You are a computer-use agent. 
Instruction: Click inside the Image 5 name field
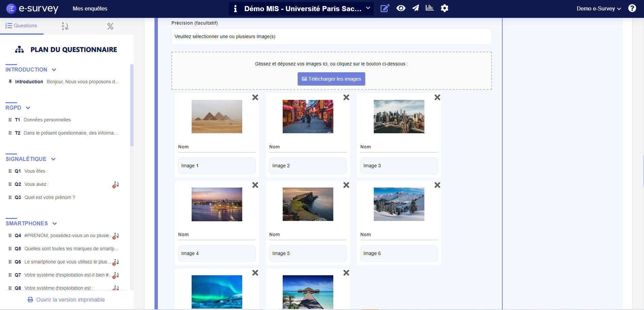(307, 253)
